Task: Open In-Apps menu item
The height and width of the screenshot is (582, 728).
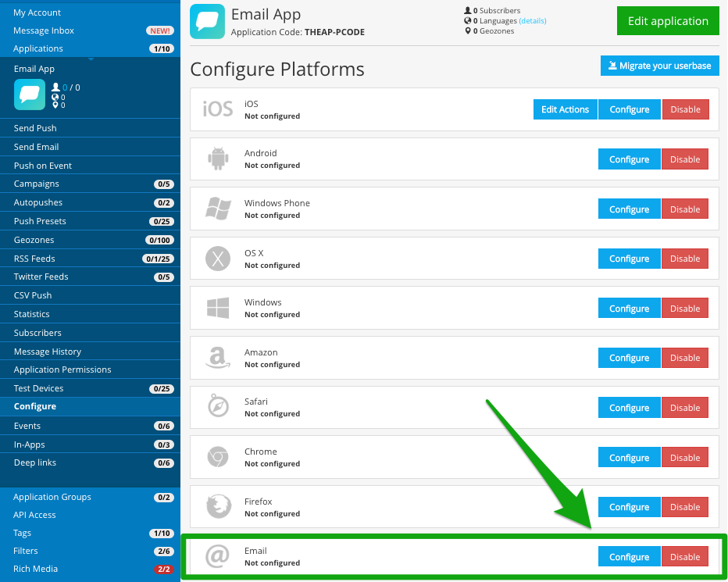Action: (x=90, y=444)
